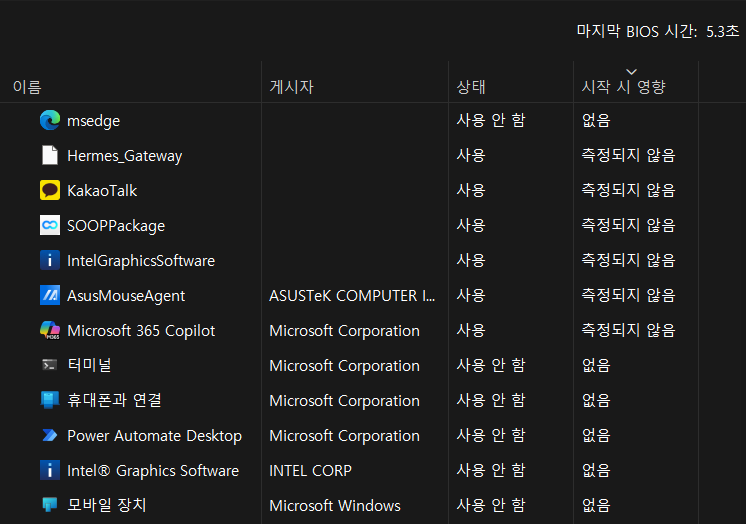Select the IntelGraphicsSoftware name text
The width and height of the screenshot is (746, 524).
coord(141,261)
